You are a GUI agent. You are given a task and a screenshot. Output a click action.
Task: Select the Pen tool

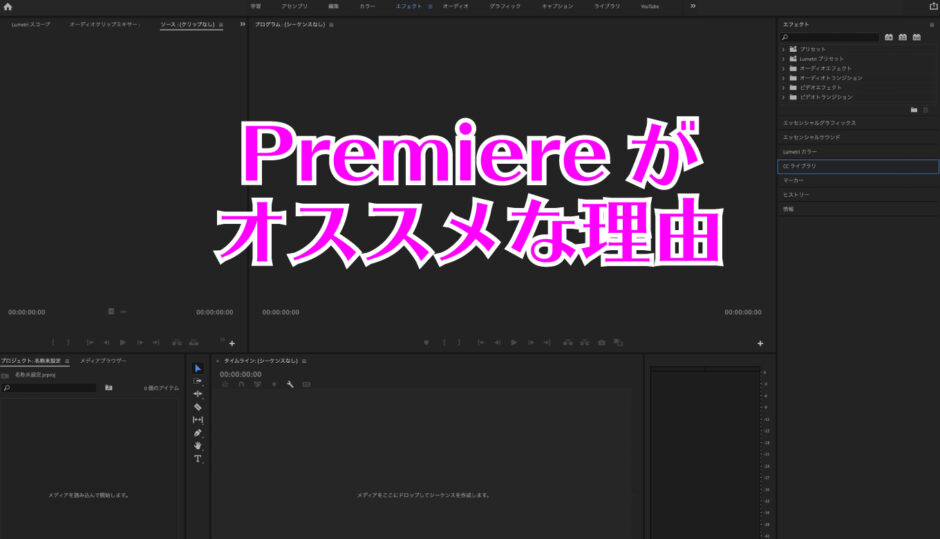(198, 433)
